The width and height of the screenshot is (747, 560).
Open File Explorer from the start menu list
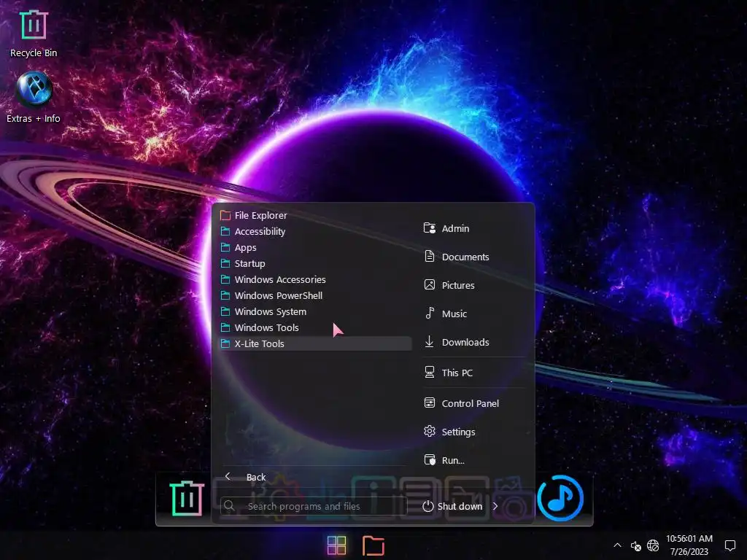coord(314,215)
